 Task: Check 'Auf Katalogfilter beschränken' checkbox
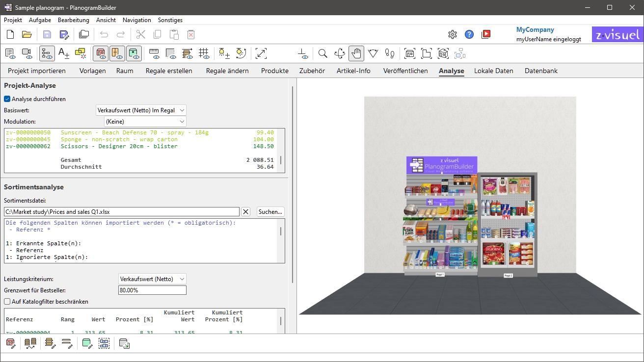7,301
